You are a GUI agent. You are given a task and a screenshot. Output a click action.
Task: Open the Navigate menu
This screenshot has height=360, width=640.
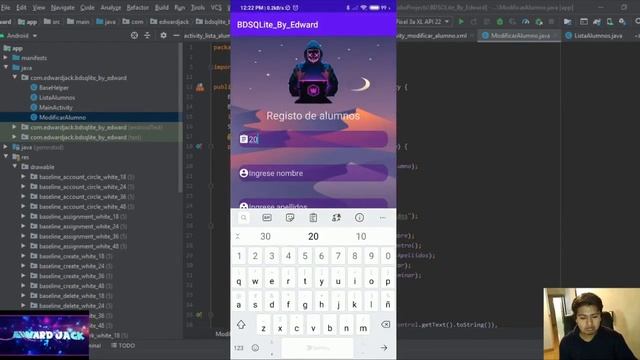[x=62, y=7]
